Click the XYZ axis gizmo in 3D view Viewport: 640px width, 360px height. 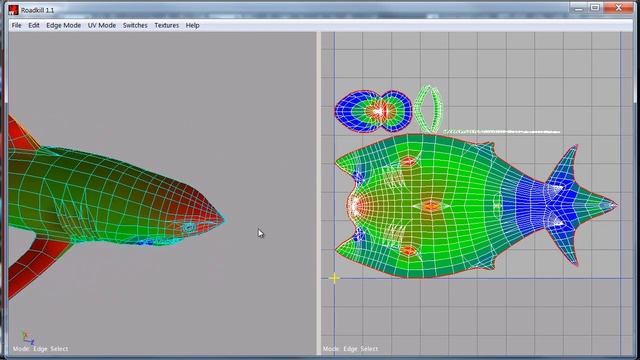point(28,338)
